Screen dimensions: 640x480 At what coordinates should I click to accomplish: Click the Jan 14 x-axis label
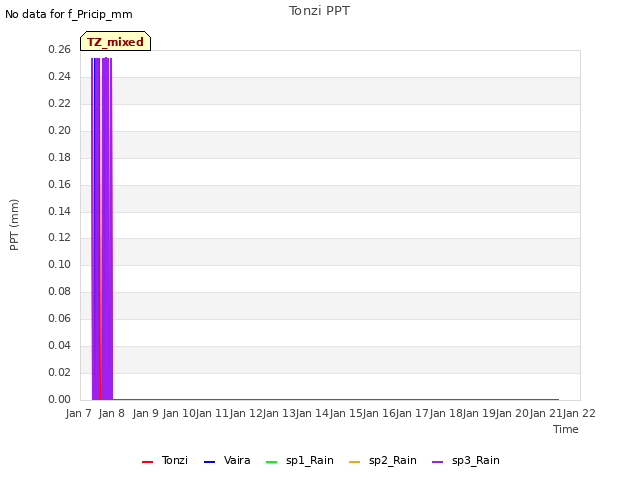click(x=313, y=413)
